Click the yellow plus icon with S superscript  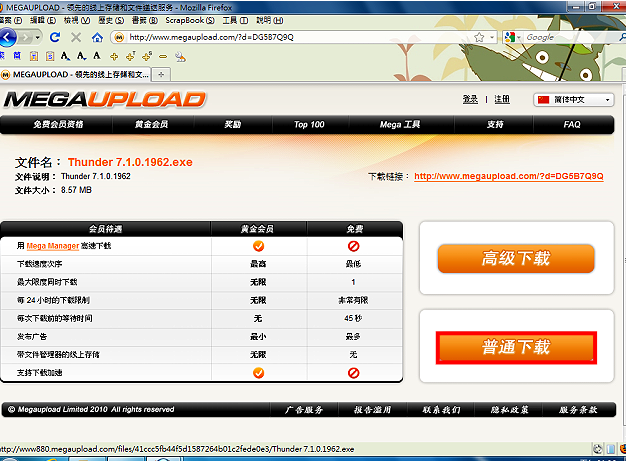147,56
